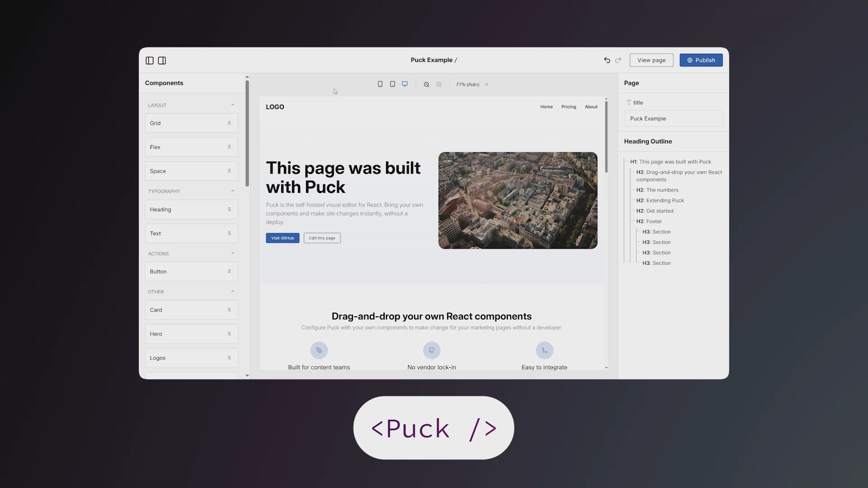Publish the current page

point(701,60)
